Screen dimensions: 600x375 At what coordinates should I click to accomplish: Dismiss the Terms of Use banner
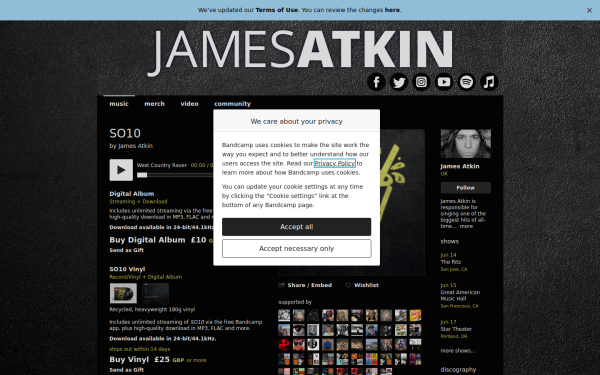589,10
